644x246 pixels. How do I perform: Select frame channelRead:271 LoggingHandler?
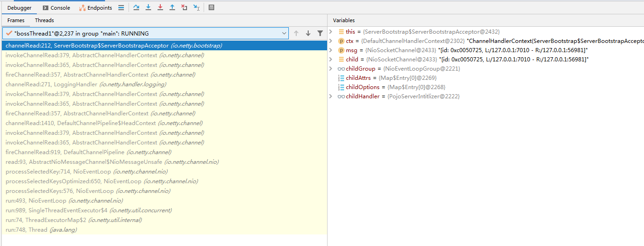point(164,84)
